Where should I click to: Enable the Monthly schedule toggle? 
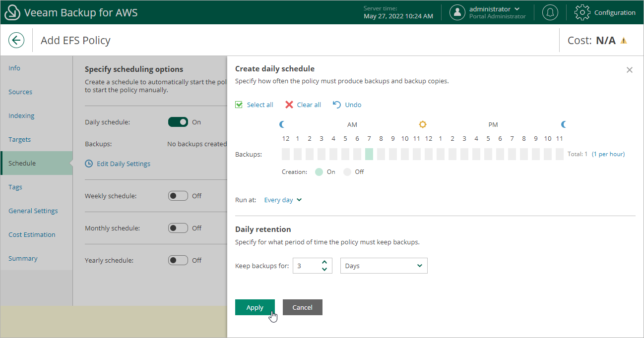(x=178, y=228)
